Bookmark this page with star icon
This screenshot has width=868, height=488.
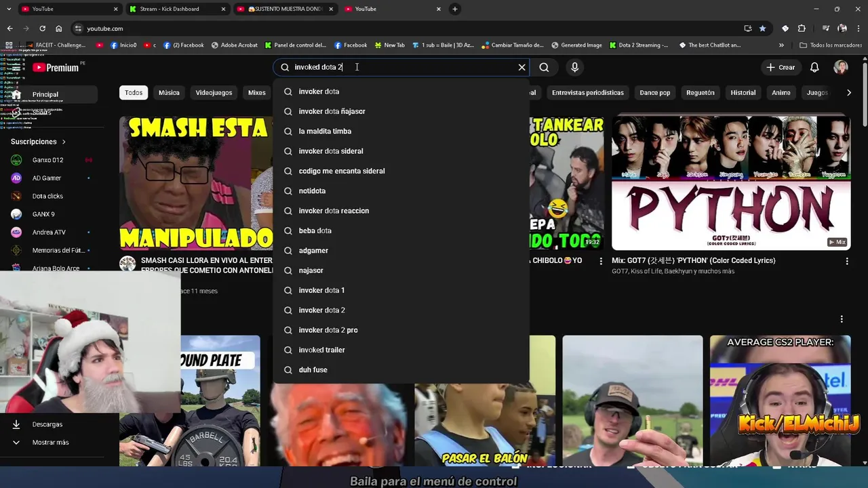763,28
